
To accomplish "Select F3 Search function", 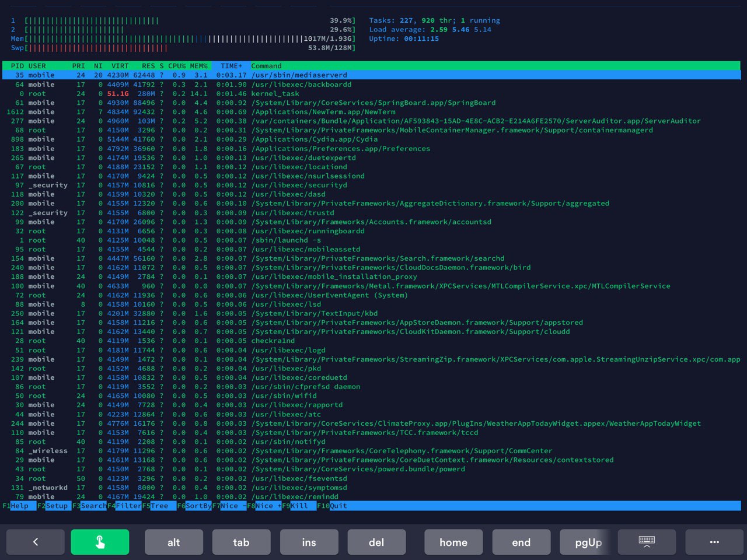I will click(89, 506).
